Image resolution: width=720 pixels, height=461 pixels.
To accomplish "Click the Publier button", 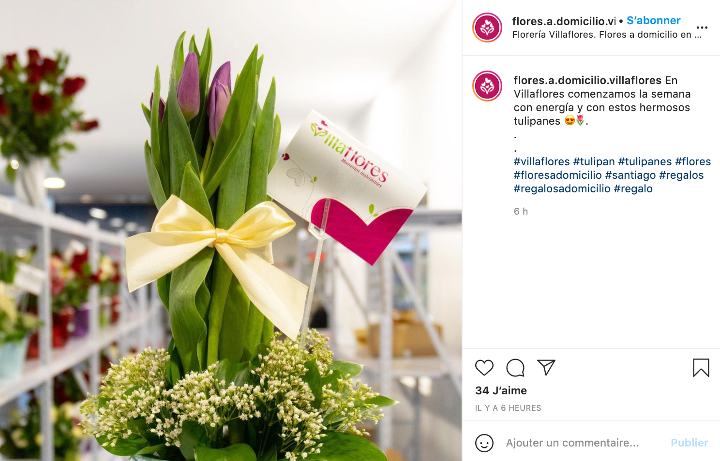I will click(x=689, y=443).
